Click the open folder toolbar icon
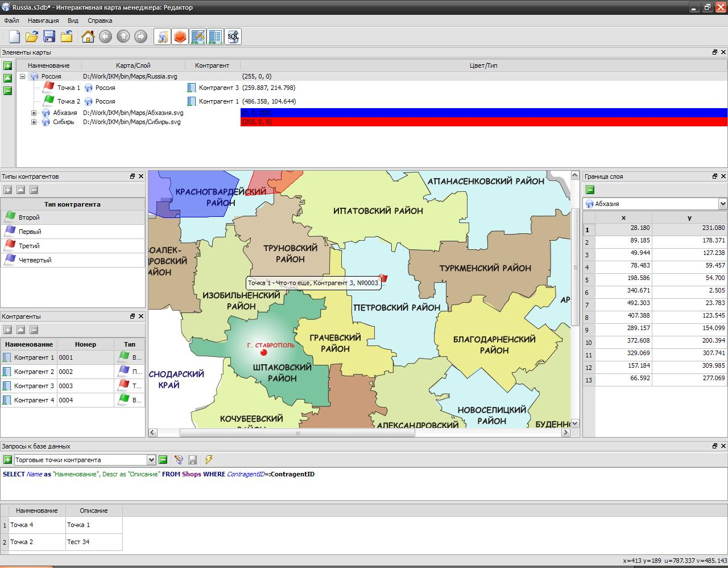The height and width of the screenshot is (568, 728). click(31, 37)
